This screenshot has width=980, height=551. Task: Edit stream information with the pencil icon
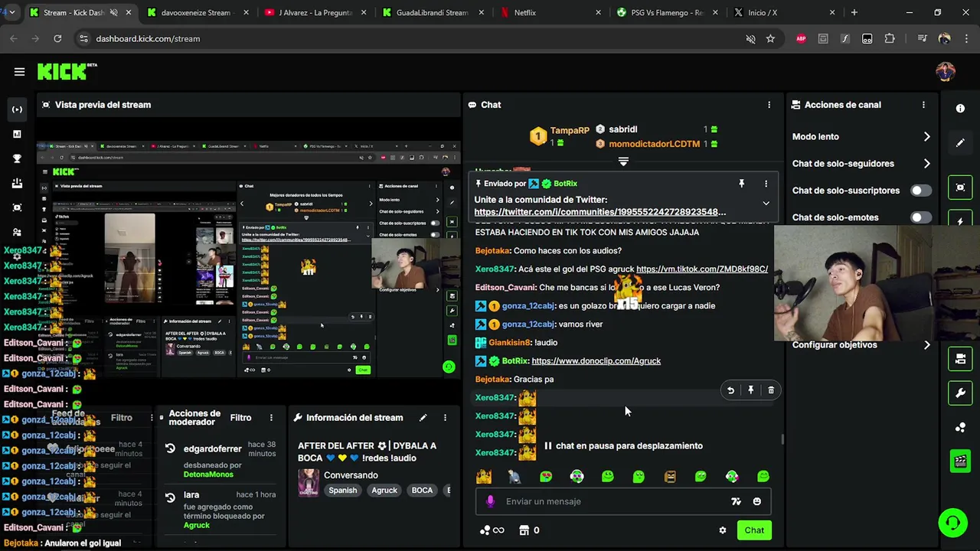tap(423, 418)
